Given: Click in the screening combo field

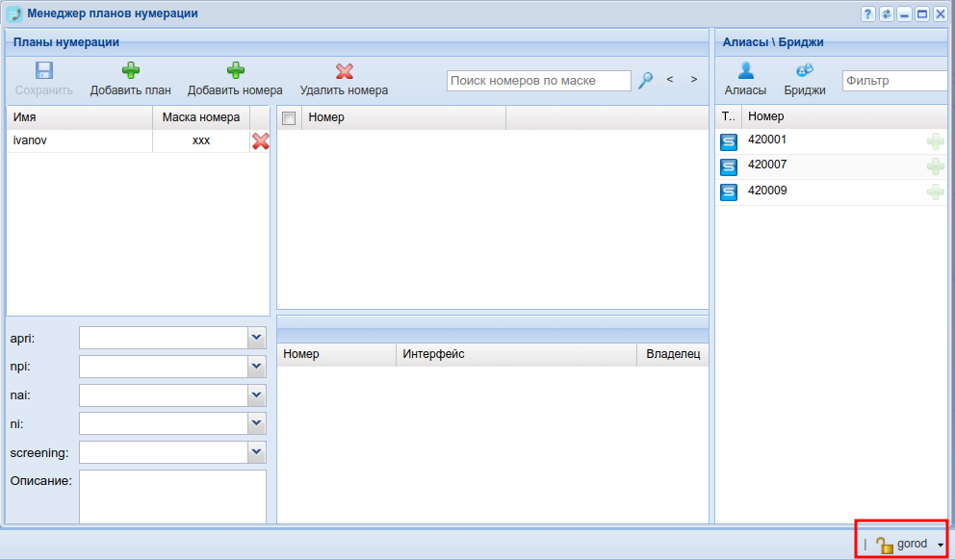Looking at the screenshot, I should point(164,452).
